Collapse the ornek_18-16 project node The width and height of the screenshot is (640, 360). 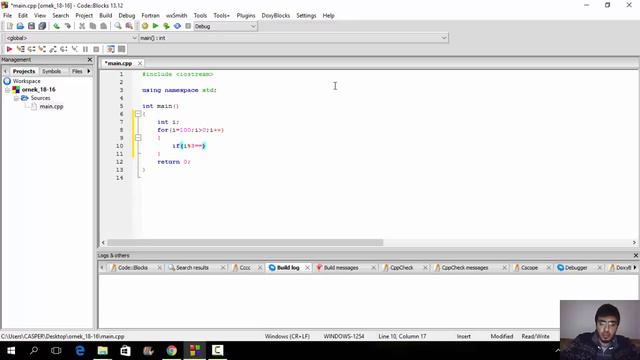coord(7,90)
